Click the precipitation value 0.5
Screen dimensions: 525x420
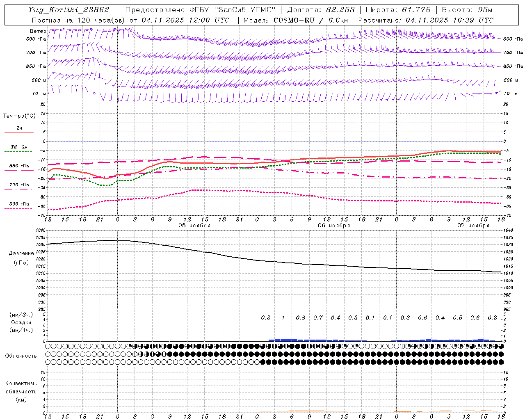click(457, 317)
